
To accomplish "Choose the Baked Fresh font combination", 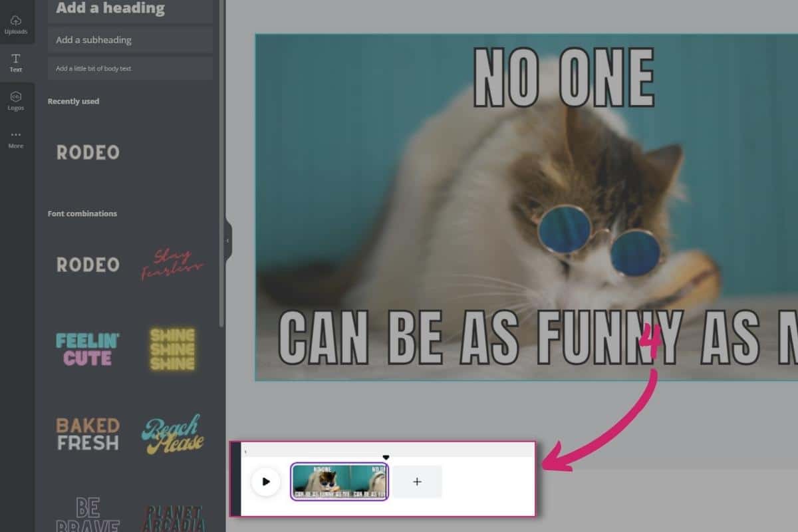I will (88, 434).
